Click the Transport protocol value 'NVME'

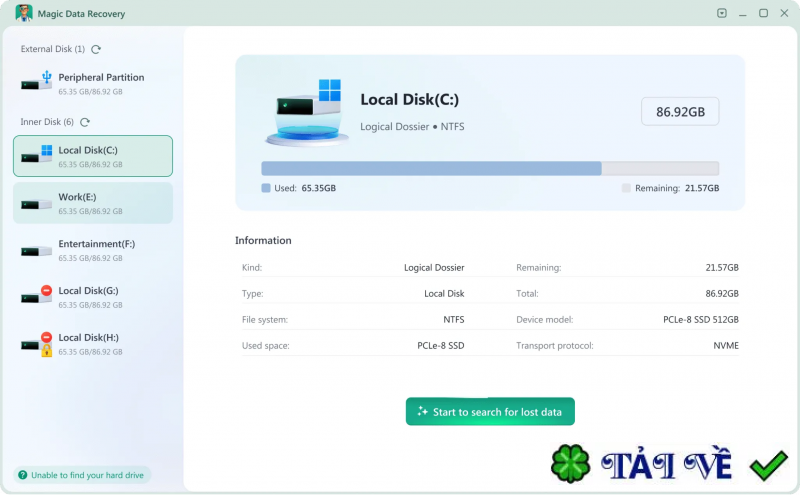click(x=726, y=345)
